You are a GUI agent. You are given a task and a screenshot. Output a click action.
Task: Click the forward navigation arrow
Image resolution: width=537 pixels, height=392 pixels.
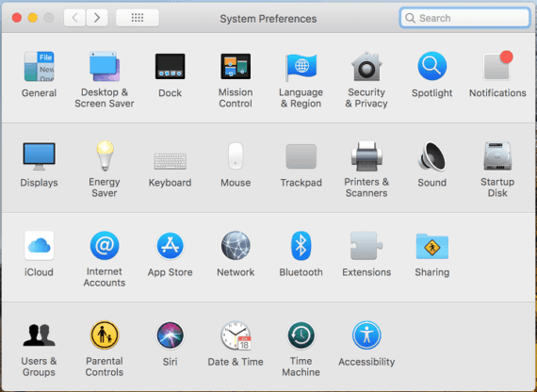click(97, 18)
